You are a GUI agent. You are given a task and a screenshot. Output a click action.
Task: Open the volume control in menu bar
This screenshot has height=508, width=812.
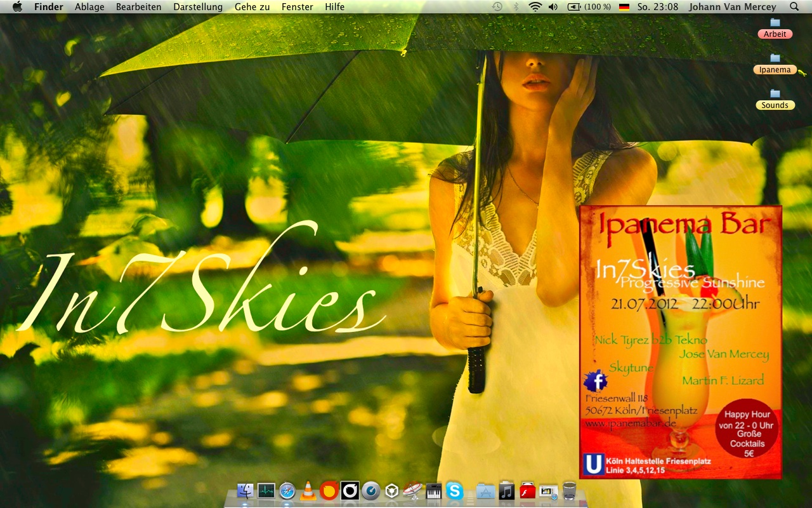pyautogui.click(x=553, y=7)
